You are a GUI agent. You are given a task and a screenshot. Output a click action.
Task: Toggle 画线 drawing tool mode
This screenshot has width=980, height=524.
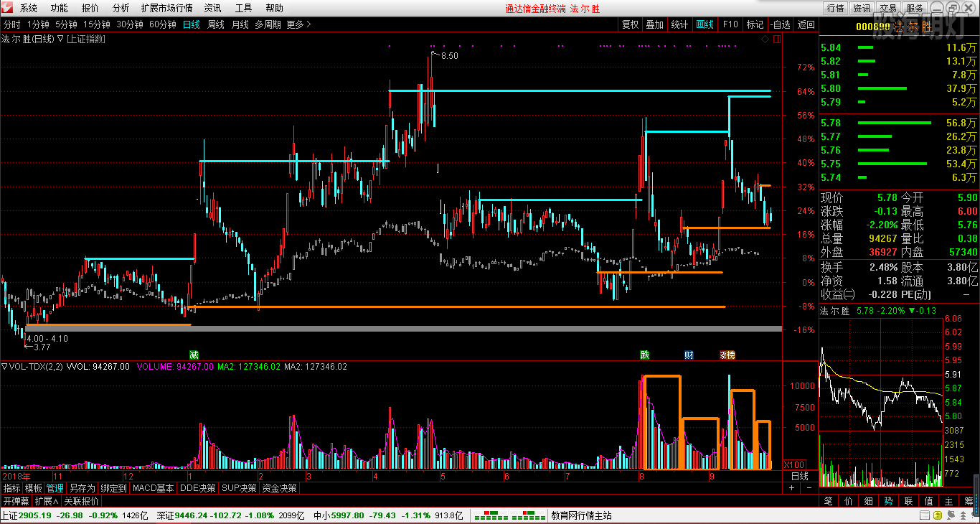tap(705, 24)
